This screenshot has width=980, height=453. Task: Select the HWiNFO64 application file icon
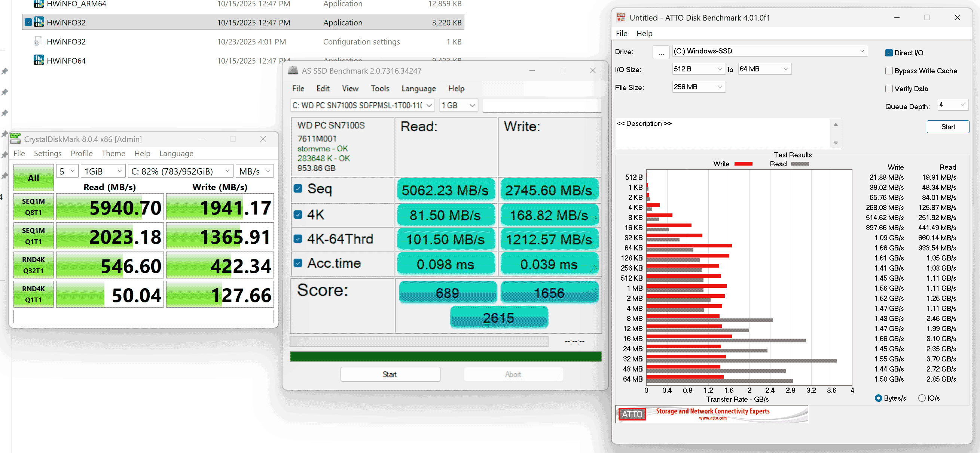tap(39, 61)
